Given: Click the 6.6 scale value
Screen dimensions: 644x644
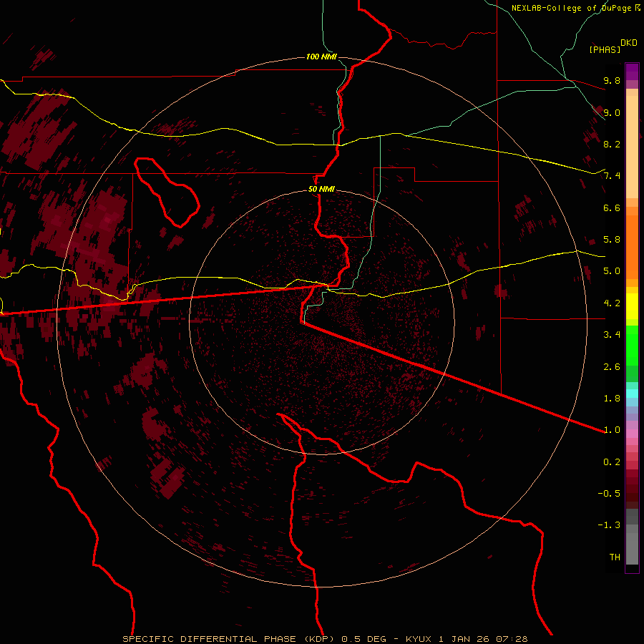Looking at the screenshot, I should tap(612, 208).
